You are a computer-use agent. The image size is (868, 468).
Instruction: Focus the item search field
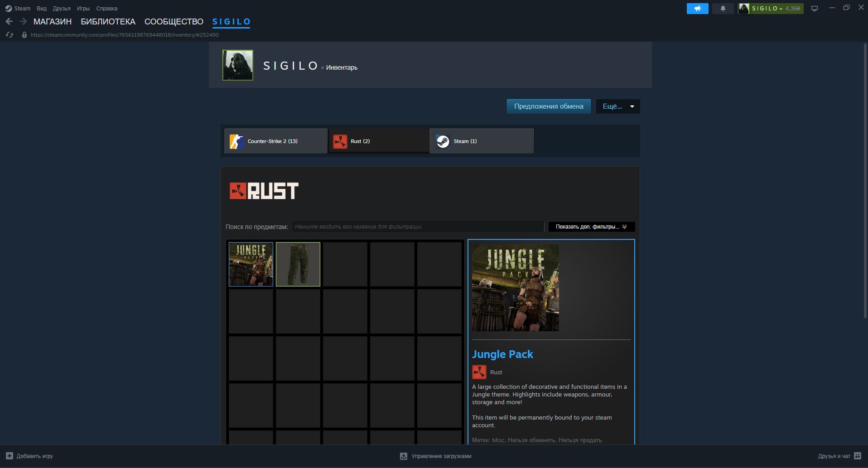pyautogui.click(x=418, y=227)
